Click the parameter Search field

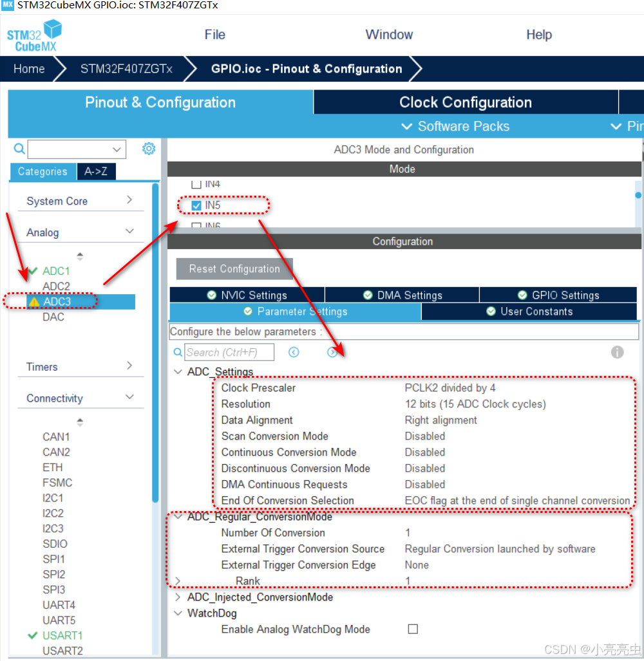(229, 352)
